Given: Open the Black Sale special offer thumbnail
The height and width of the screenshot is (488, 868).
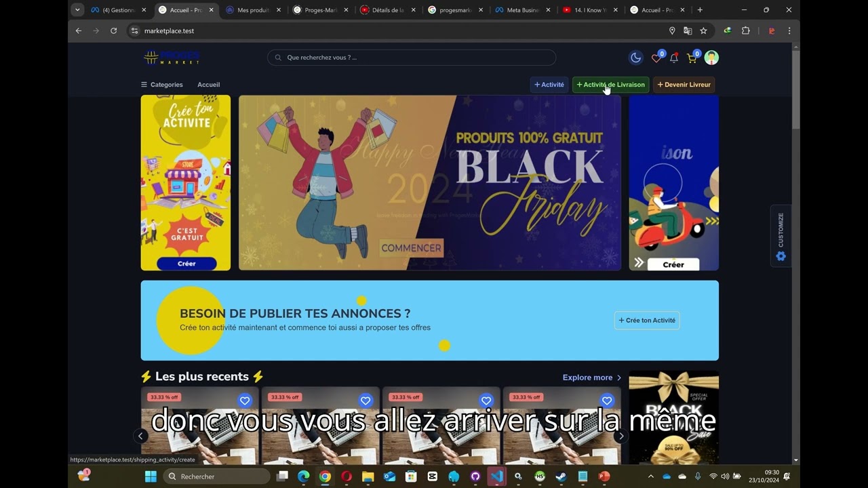Looking at the screenshot, I should [x=673, y=418].
